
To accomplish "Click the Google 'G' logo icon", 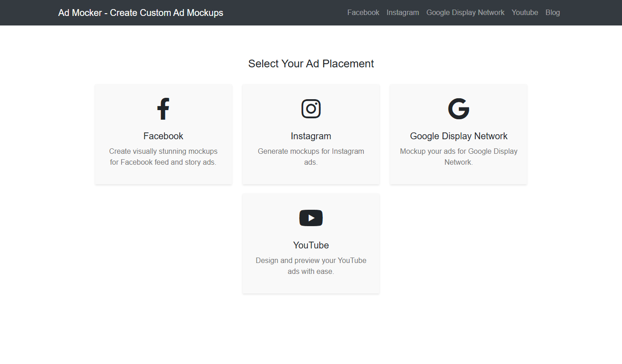I will click(x=459, y=109).
